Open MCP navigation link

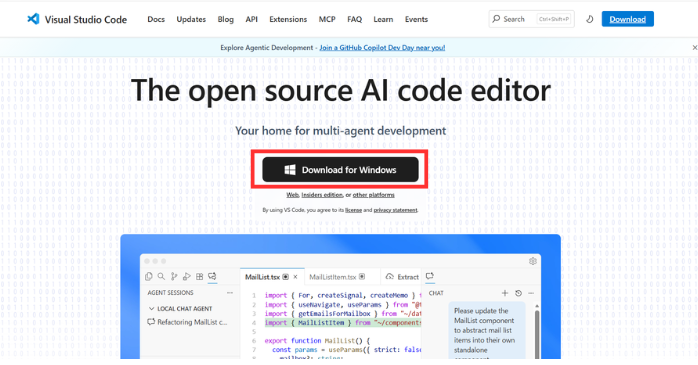(x=327, y=19)
